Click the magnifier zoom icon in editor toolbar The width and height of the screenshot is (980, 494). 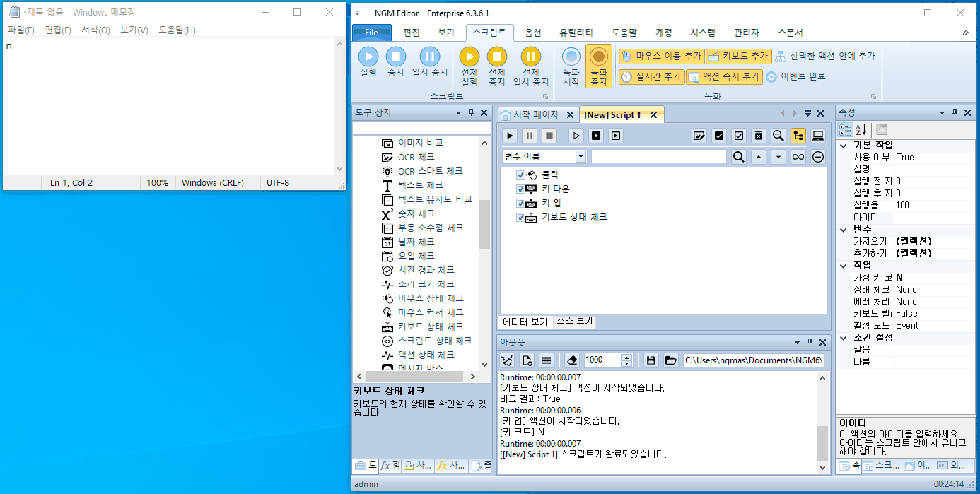[x=778, y=136]
